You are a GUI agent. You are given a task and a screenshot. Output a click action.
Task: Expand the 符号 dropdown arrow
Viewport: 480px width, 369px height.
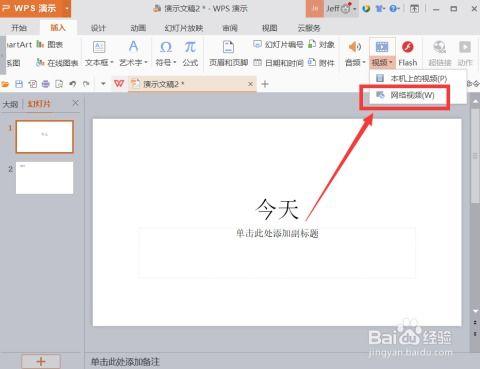175,62
